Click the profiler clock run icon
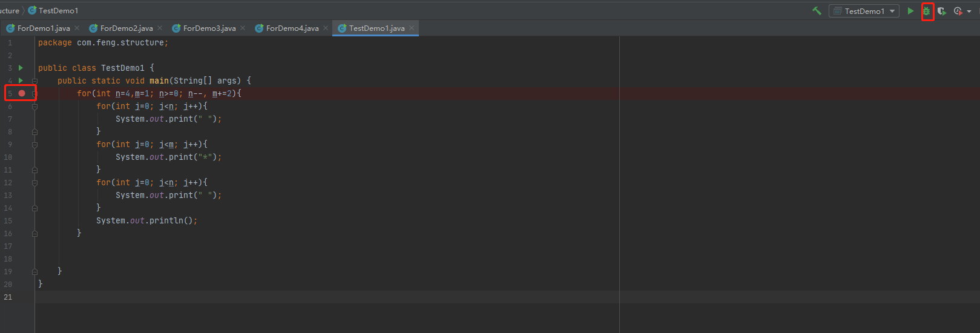 (x=958, y=11)
